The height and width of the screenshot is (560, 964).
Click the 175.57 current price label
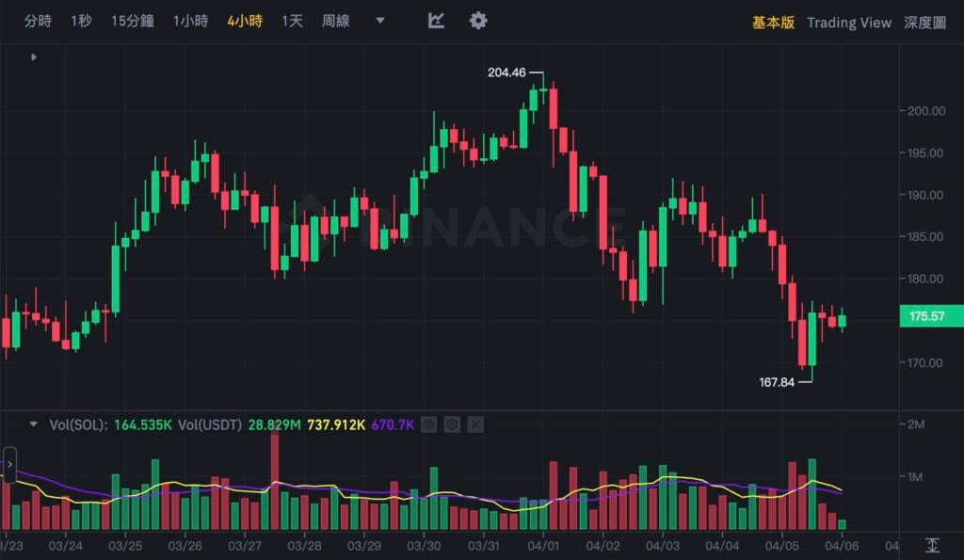pyautogui.click(x=927, y=316)
